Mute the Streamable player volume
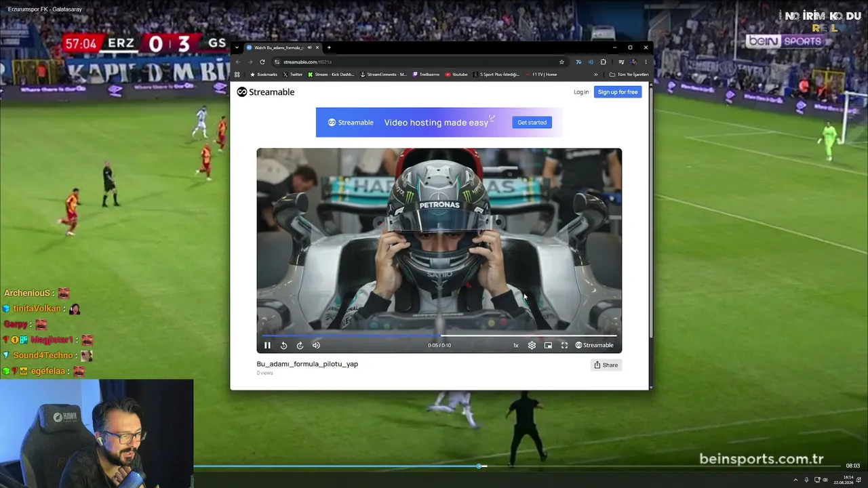 (316, 345)
